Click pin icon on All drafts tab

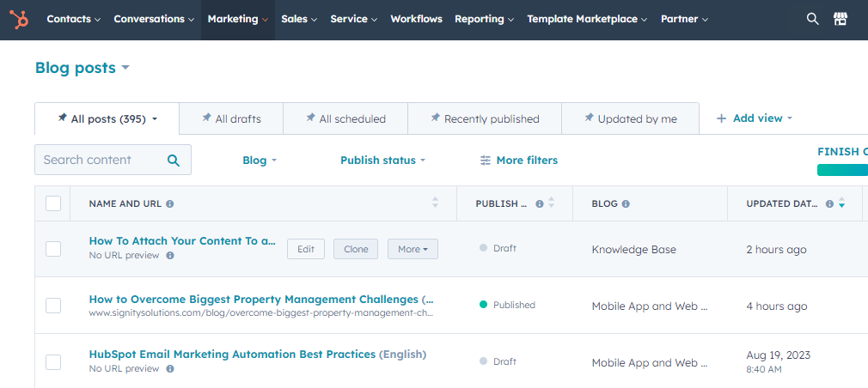coord(206,118)
